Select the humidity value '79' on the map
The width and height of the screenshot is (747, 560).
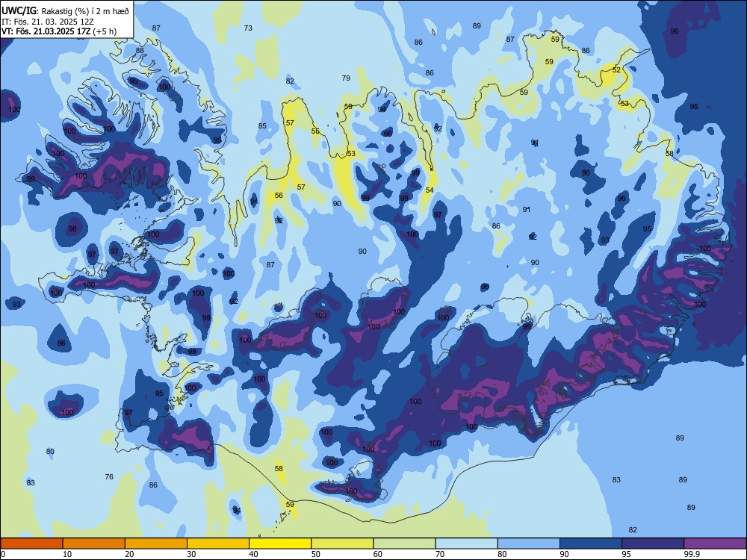pos(346,78)
